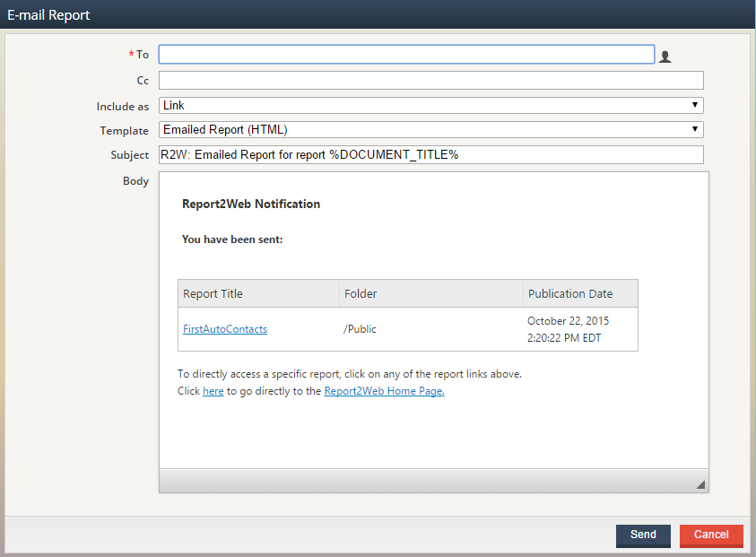
Task: Click the resize handle on the body editor
Action: click(700, 483)
